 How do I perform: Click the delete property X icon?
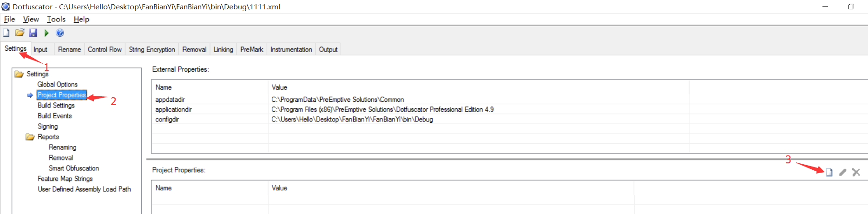(856, 172)
